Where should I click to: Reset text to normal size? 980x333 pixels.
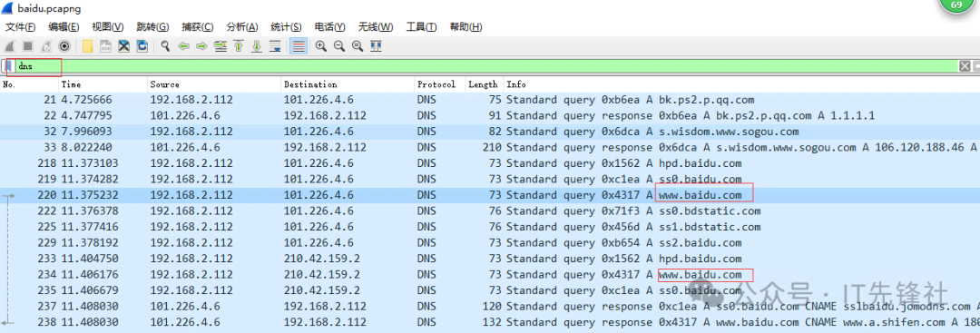click(358, 46)
